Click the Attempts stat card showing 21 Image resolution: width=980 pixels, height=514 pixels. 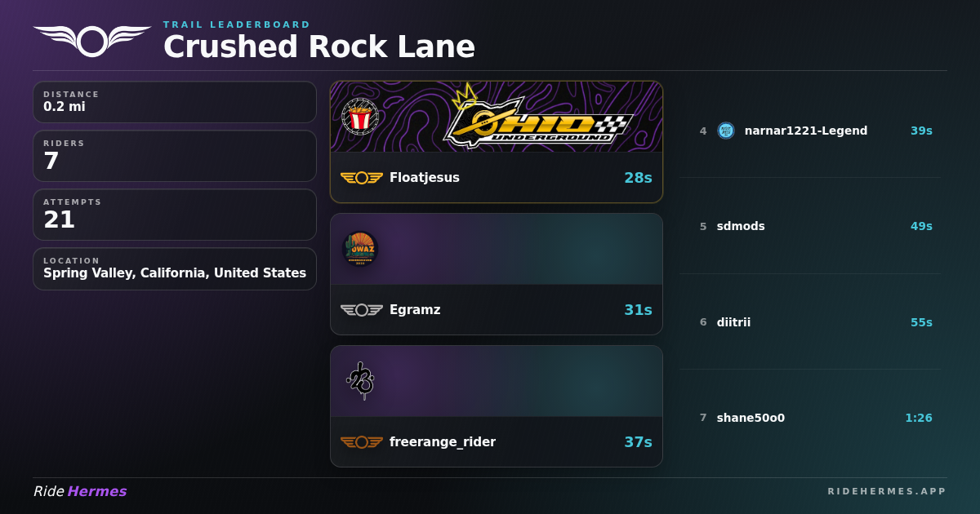175,215
